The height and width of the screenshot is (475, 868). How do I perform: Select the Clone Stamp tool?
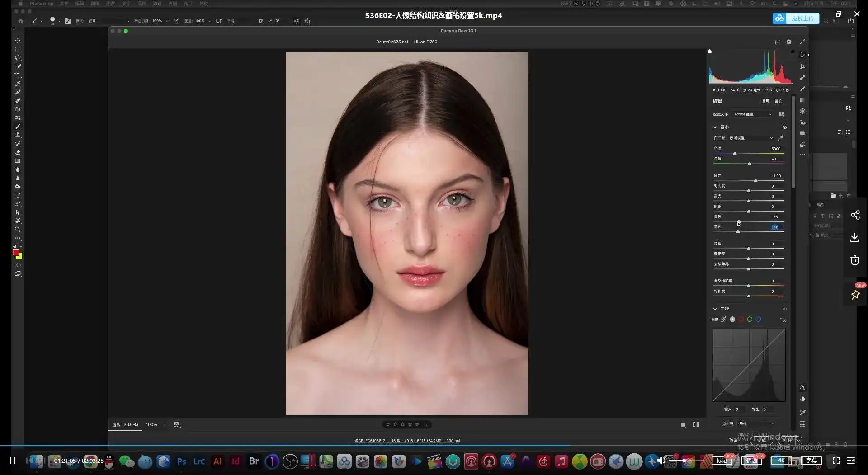click(x=18, y=135)
